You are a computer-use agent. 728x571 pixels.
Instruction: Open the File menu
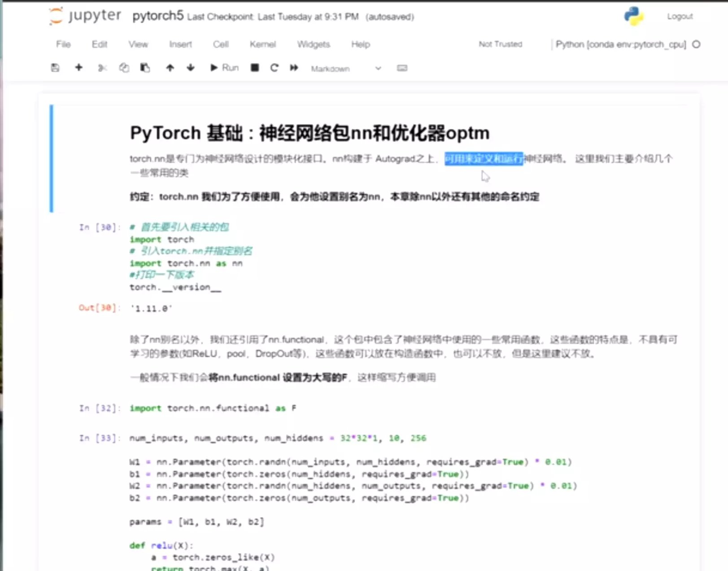click(x=63, y=44)
